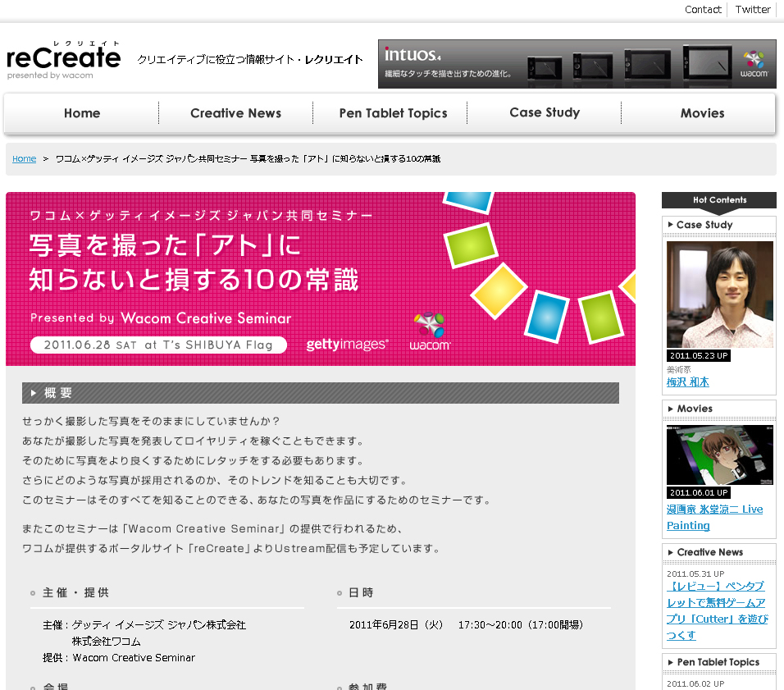Open the Cutter review news article link
The image size is (784, 690).
pyautogui.click(x=717, y=610)
